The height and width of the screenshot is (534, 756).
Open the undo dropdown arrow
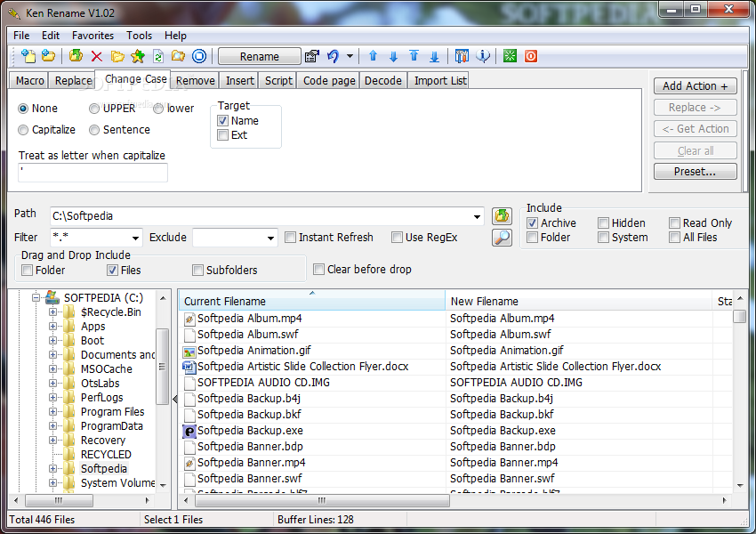[350, 56]
